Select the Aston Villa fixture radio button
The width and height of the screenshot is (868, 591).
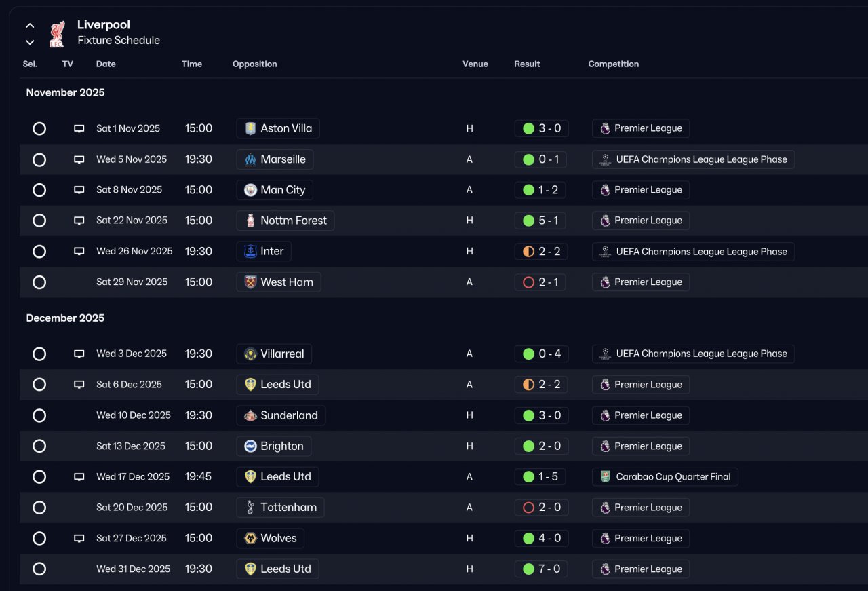tap(39, 128)
